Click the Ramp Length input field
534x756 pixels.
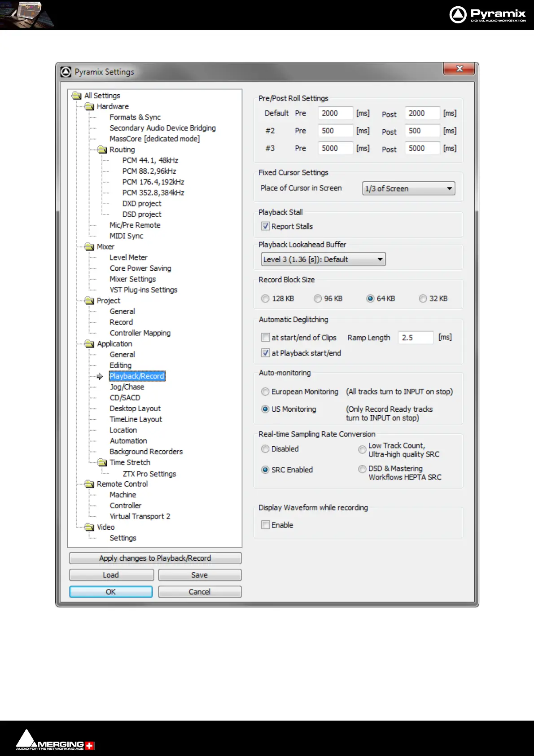click(416, 338)
